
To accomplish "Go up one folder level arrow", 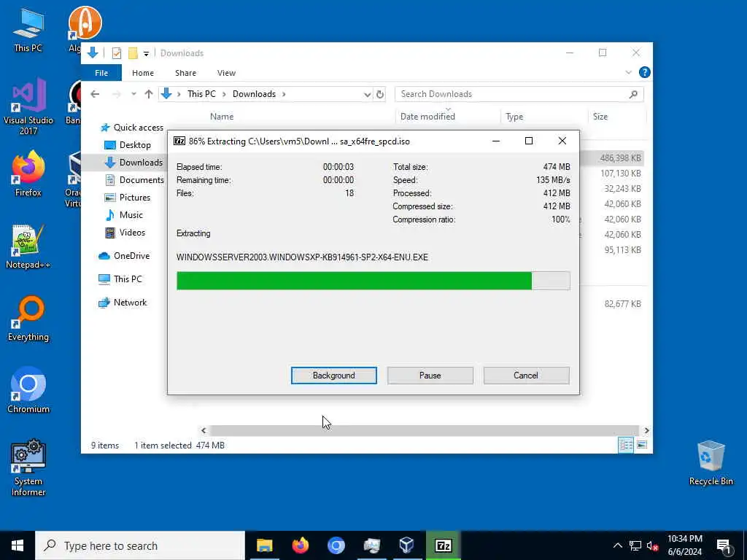I will 149,94.
